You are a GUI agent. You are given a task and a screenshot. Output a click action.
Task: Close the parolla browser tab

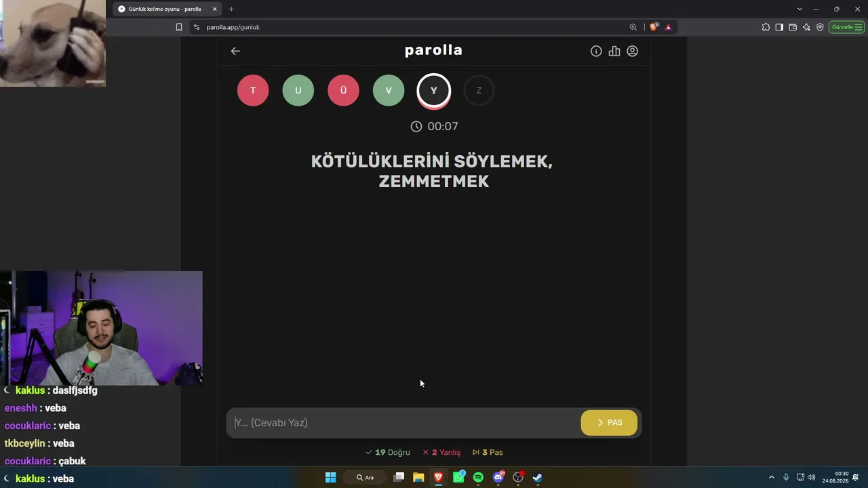point(215,9)
